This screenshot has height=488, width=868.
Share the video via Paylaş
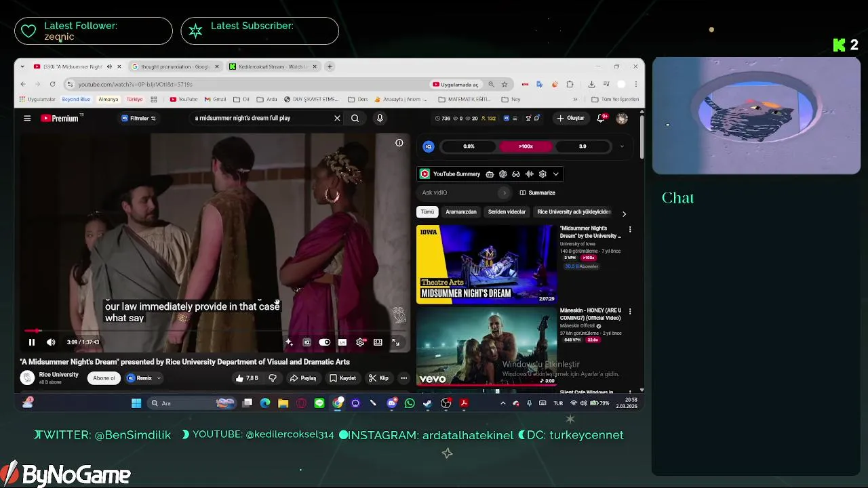(303, 378)
